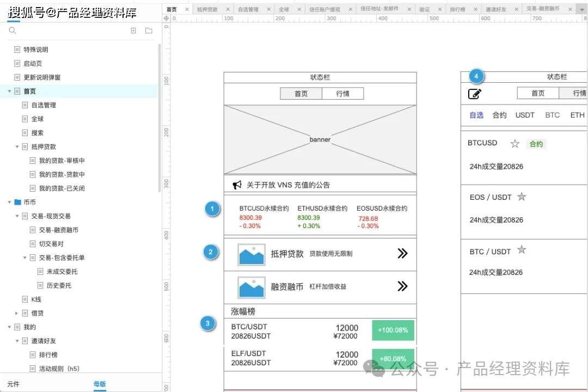Expand the 借贷 tree node
Screen dimensions: 588x392
(16, 313)
